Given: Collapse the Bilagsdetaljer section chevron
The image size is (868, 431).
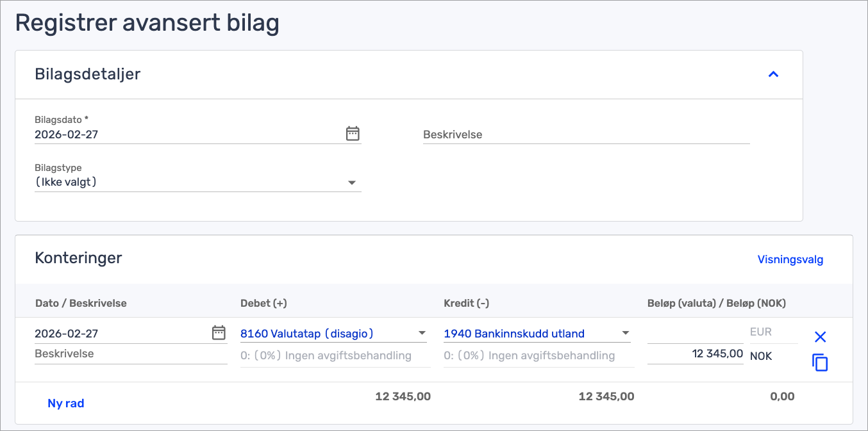Looking at the screenshot, I should click(773, 74).
